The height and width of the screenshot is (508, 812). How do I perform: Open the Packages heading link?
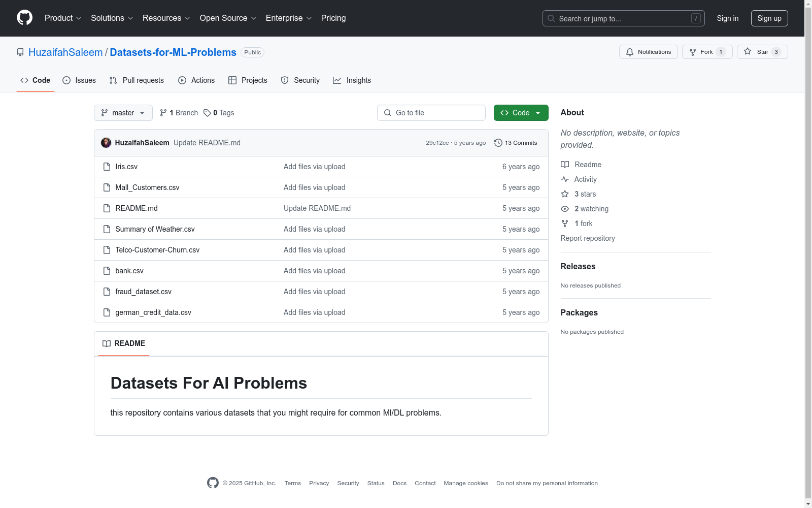point(579,312)
